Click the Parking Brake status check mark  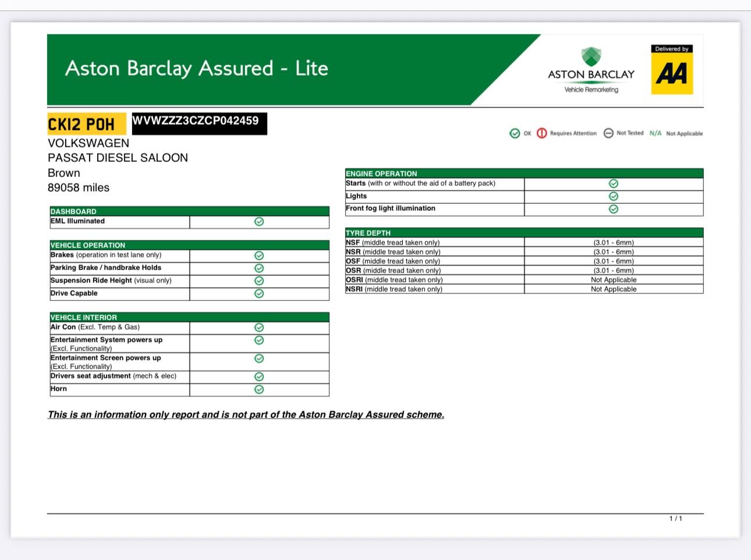click(259, 268)
